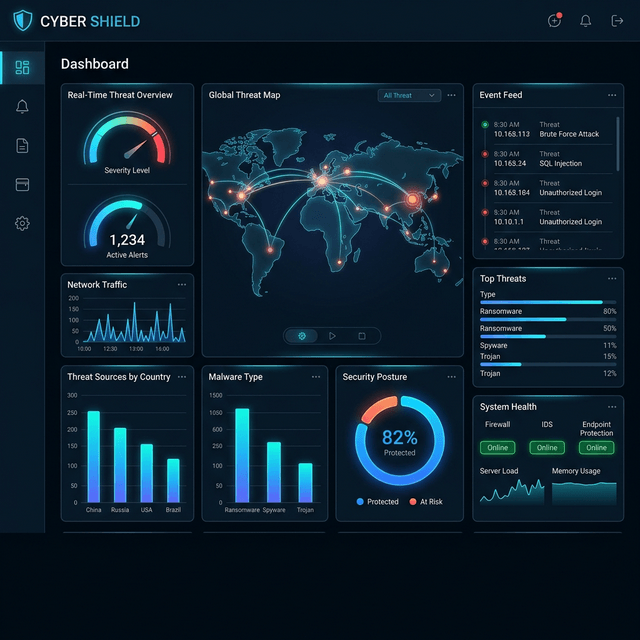The image size is (640, 640).
Task: Click the Dashboard page title
Action: click(95, 64)
